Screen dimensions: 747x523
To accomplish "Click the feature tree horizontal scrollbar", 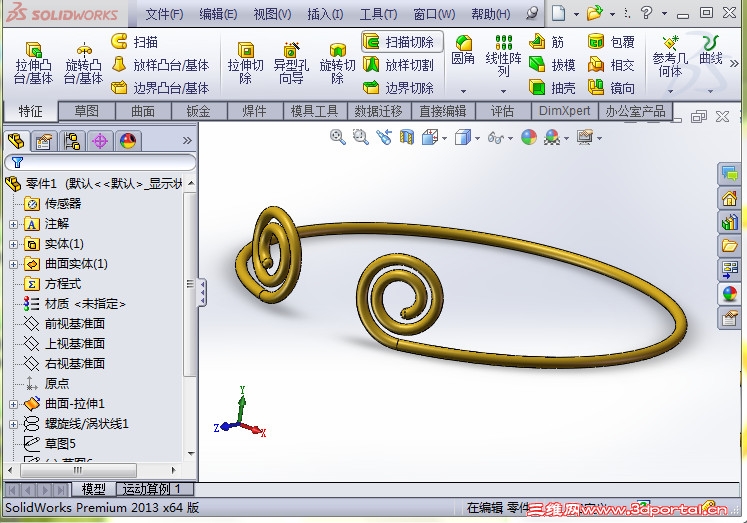I will [79, 470].
